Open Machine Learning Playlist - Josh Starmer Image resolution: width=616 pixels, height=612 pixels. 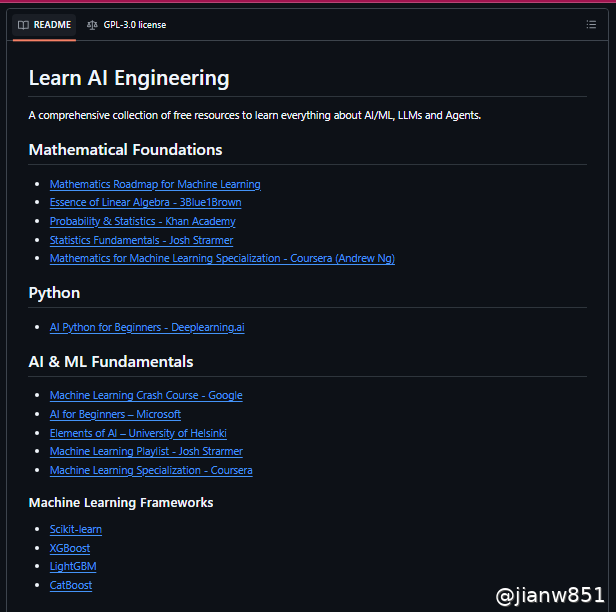pyautogui.click(x=146, y=451)
